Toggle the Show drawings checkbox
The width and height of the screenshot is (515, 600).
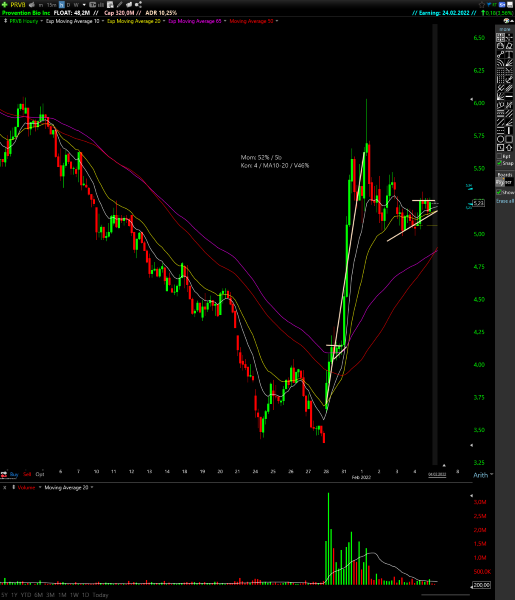point(499,192)
